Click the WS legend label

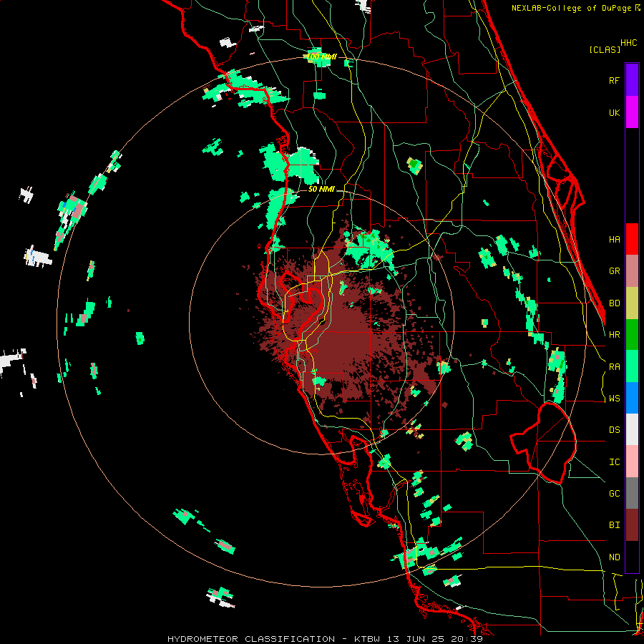[614, 399]
